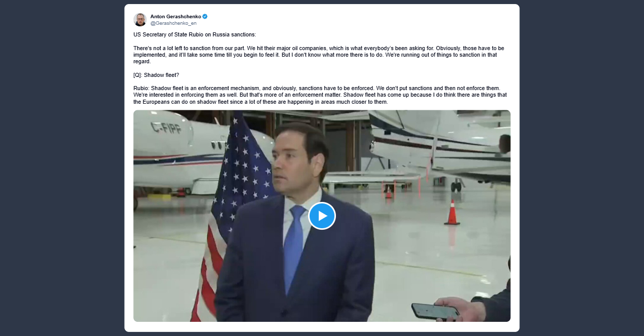Click the '[Q]: Shadow fleet?' text line

157,75
